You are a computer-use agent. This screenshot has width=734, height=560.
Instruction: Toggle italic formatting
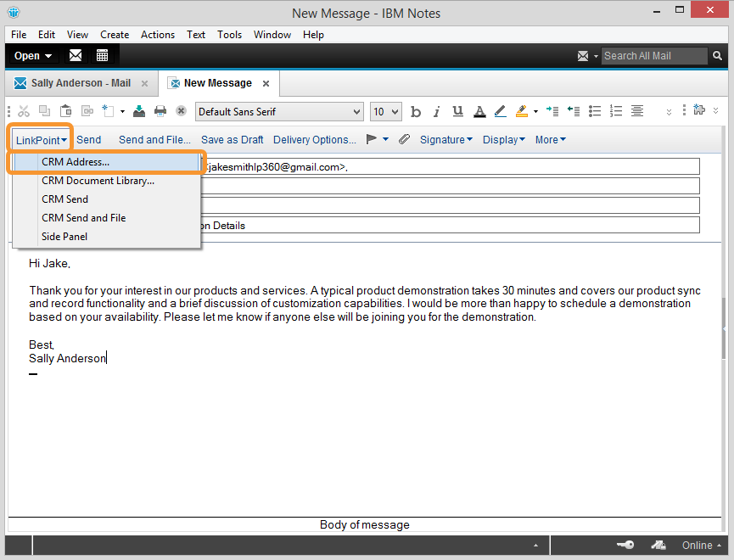tap(436, 111)
